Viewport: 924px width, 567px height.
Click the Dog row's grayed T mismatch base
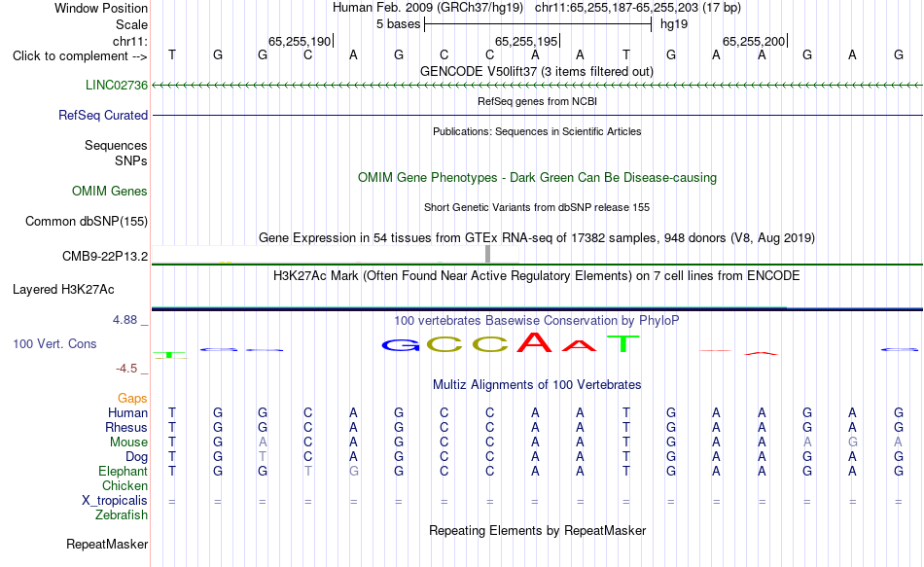click(263, 456)
